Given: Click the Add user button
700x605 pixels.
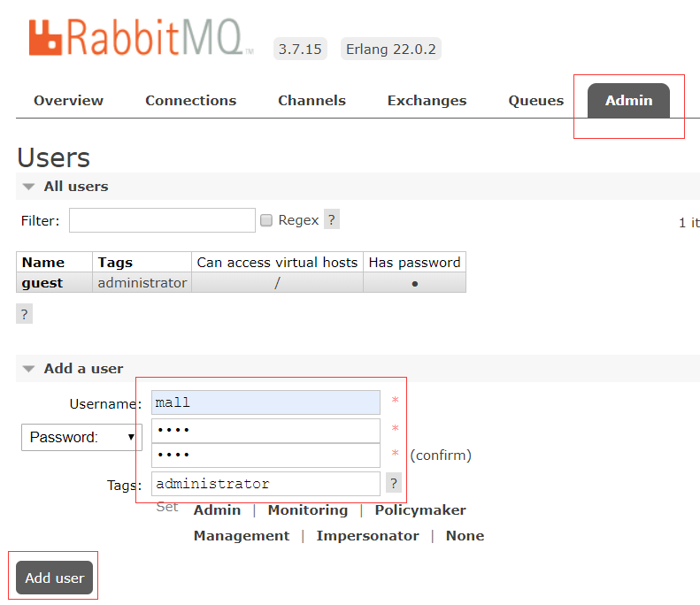Looking at the screenshot, I should click(55, 578).
